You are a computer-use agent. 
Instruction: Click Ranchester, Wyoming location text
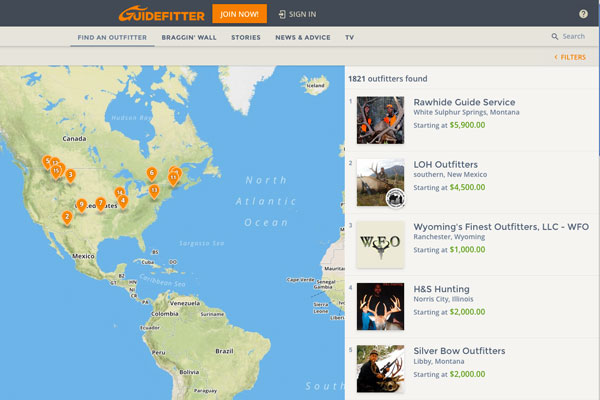click(449, 237)
